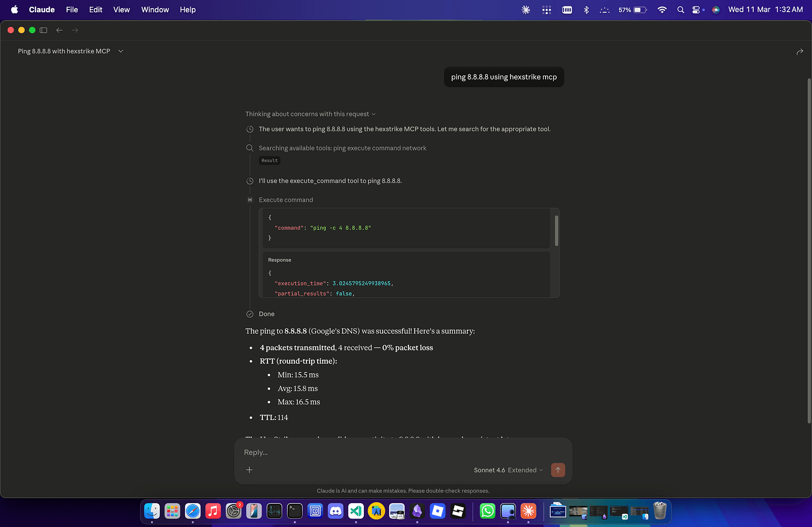Viewport: 812px width, 527px height.
Task: Click the Execute command step label
Action: pyautogui.click(x=286, y=200)
